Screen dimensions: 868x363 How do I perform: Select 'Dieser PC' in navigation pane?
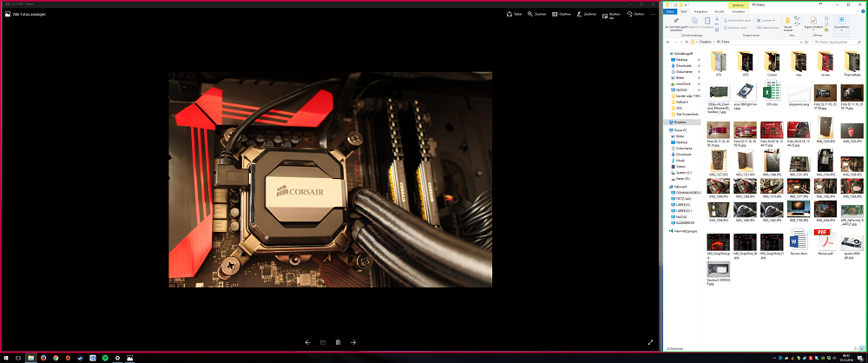coord(680,130)
